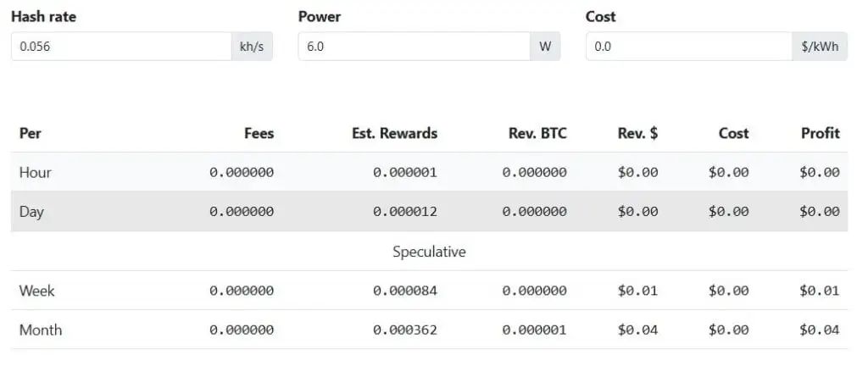Select the Day row label
868x366 pixels.
pyautogui.click(x=31, y=212)
